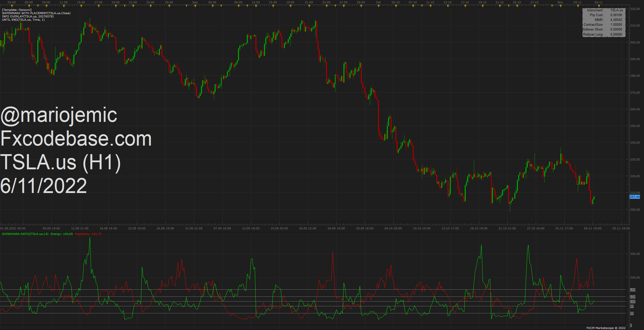
Task: Click the 'FXCM Marketscope © 2022' copyright text
Action: coord(606,328)
